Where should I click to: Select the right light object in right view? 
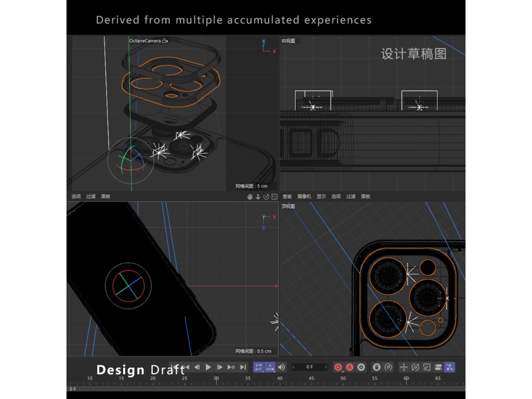point(419,107)
